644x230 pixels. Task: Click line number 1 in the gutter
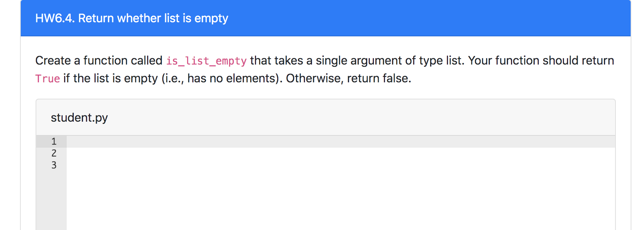pyautogui.click(x=53, y=141)
